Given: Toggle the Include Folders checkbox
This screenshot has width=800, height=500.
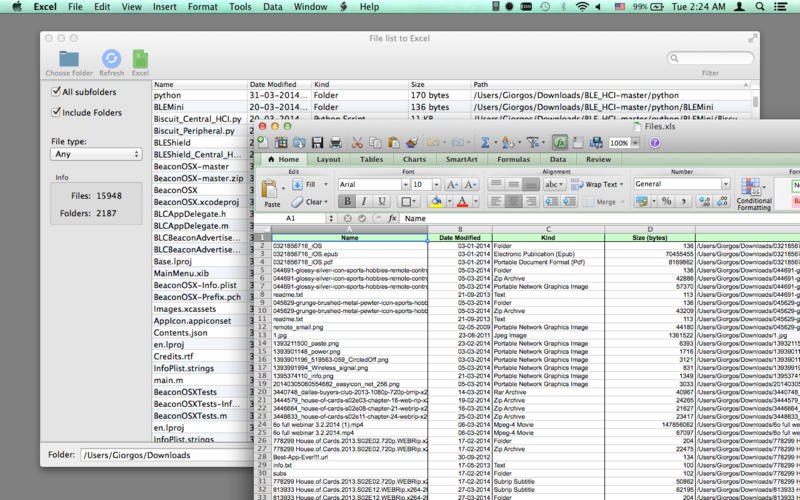Looking at the screenshot, I should tap(56, 112).
